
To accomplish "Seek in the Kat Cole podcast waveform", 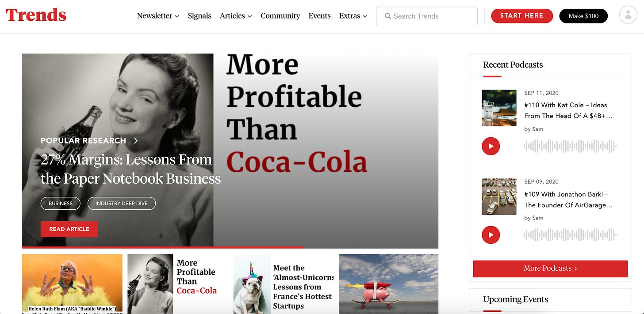I will tap(570, 146).
